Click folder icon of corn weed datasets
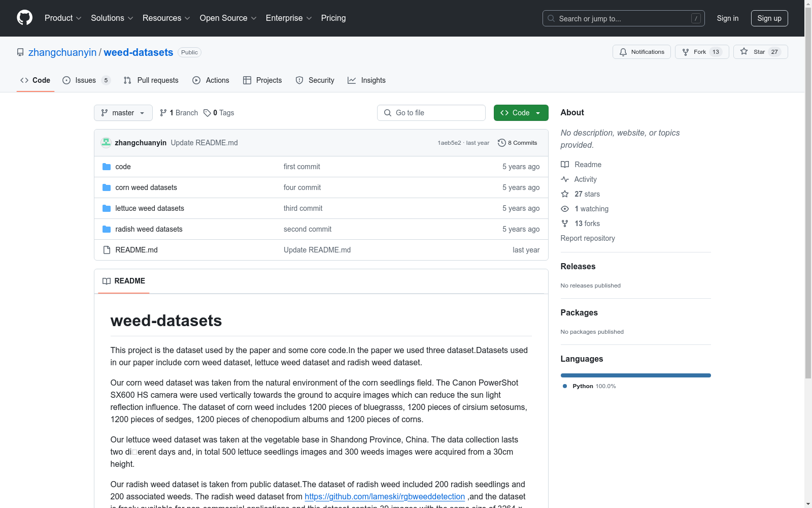Screen dimensions: 812x508 [107, 187]
